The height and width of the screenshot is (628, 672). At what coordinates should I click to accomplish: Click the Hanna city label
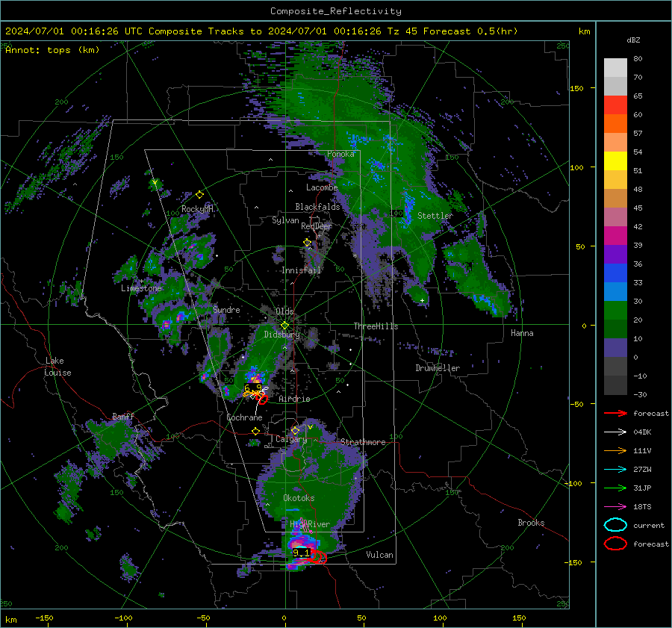[x=522, y=333]
